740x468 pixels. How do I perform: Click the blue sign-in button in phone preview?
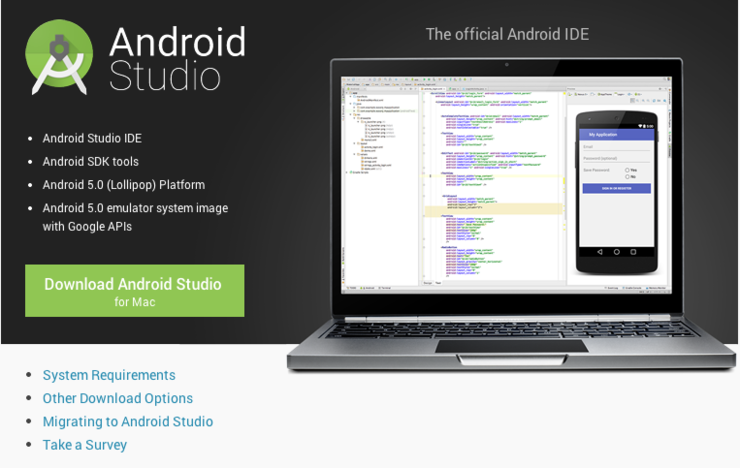click(616, 189)
